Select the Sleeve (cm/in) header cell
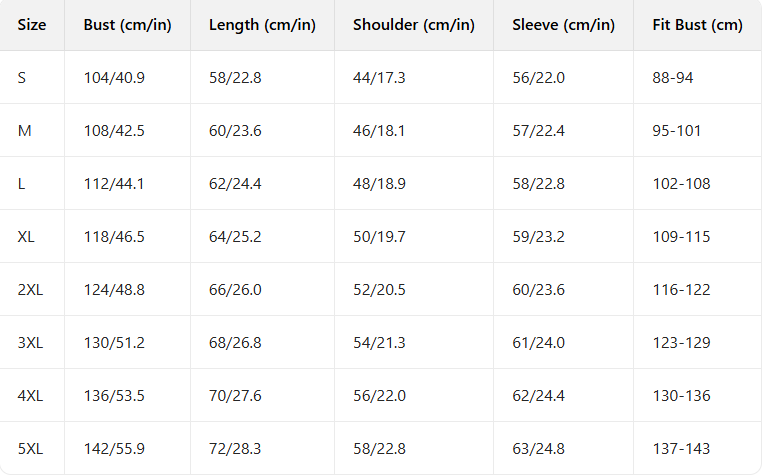This screenshot has height=475, width=763. (563, 25)
